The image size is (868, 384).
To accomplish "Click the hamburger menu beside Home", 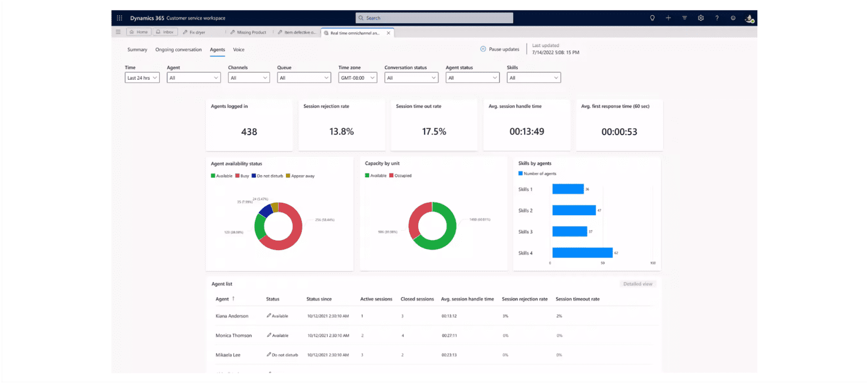I will [x=118, y=32].
